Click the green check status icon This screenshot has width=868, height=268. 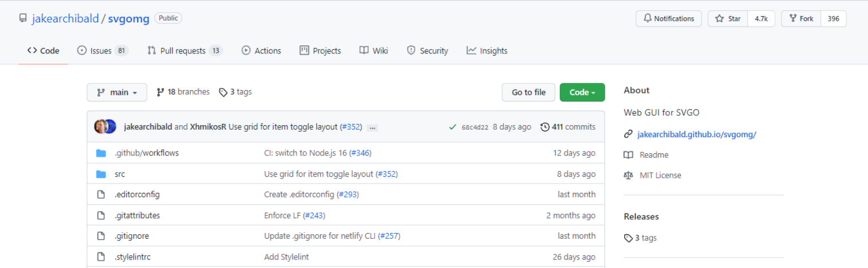[x=453, y=127]
